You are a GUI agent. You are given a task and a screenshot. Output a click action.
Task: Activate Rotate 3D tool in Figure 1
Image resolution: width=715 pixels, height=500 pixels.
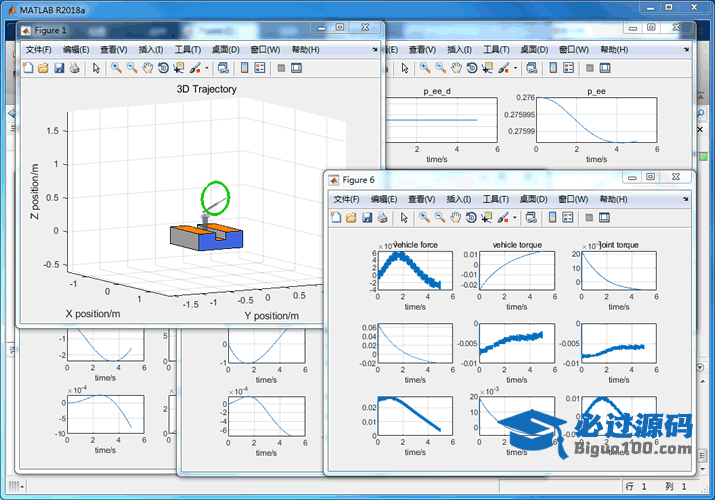163,68
